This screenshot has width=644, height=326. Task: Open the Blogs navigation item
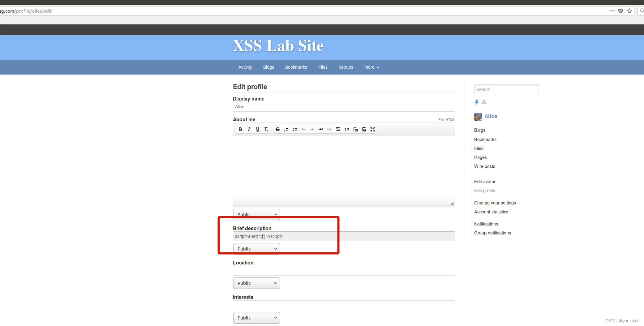pyautogui.click(x=268, y=67)
